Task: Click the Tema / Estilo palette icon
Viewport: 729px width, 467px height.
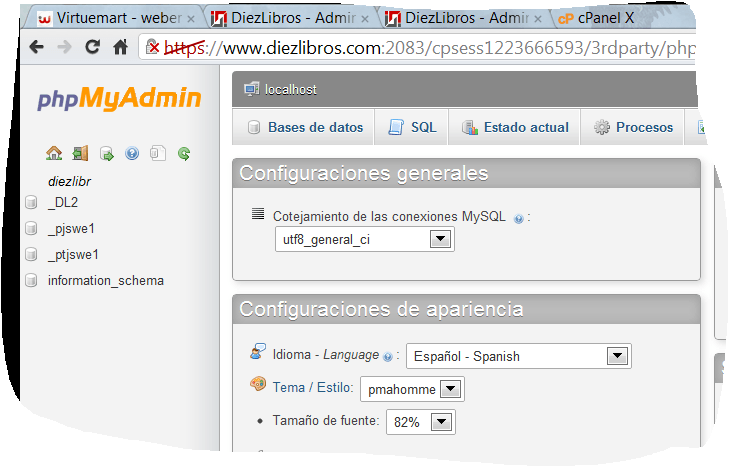Action: point(258,384)
